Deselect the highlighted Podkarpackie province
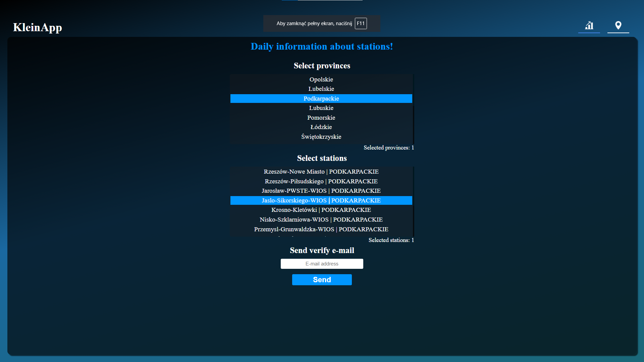The height and width of the screenshot is (362, 644). pos(321,99)
